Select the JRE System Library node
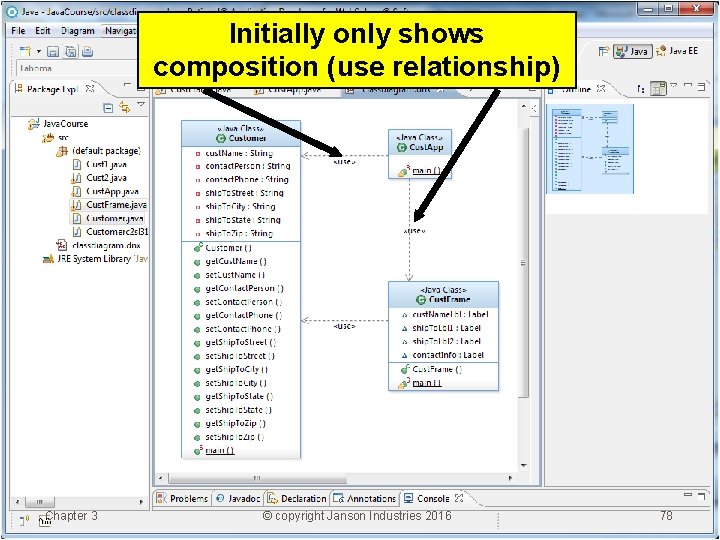720x540 pixels. coord(95,259)
